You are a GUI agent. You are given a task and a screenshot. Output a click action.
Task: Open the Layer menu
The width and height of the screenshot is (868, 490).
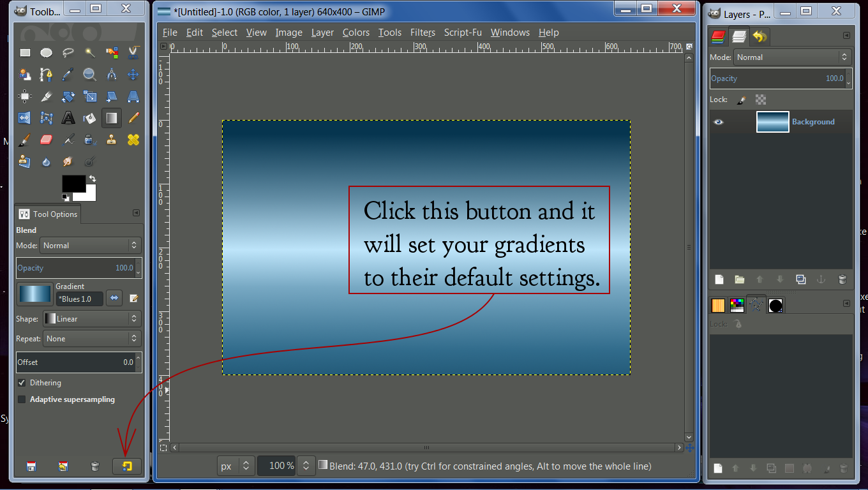322,33
